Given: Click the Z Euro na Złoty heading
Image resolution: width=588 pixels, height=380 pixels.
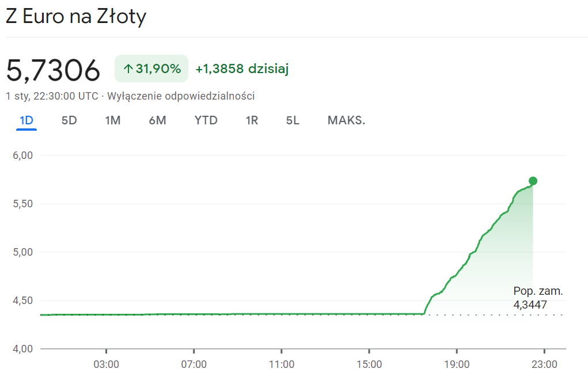Looking at the screenshot, I should click(76, 17).
